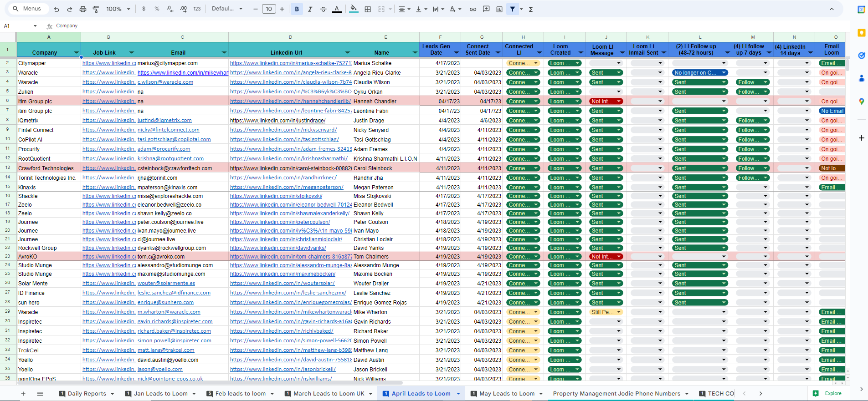Click the Decrease decimal places icon
The height and width of the screenshot is (401, 868).
point(170,9)
